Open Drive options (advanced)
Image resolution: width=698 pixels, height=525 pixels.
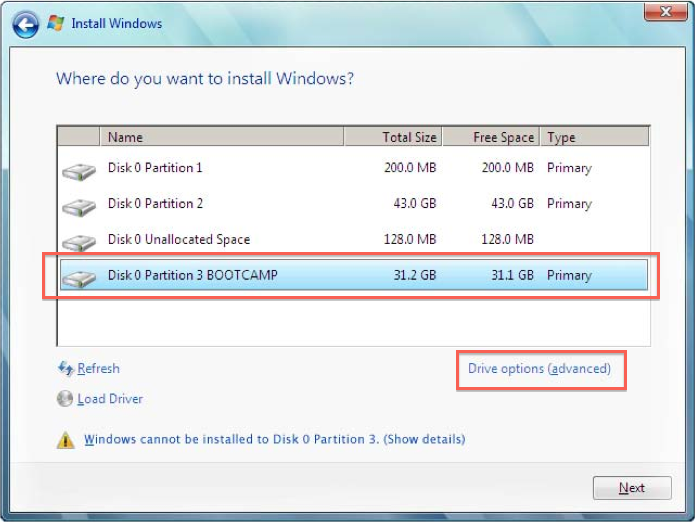(x=539, y=369)
